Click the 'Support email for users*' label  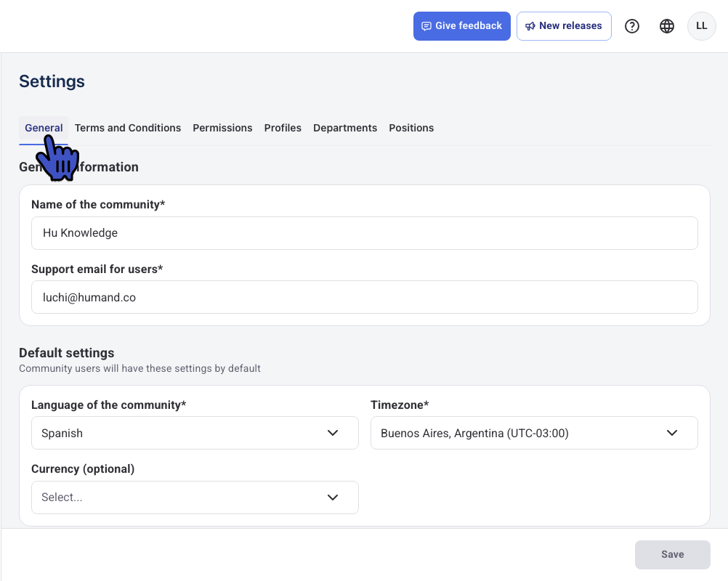(x=97, y=269)
